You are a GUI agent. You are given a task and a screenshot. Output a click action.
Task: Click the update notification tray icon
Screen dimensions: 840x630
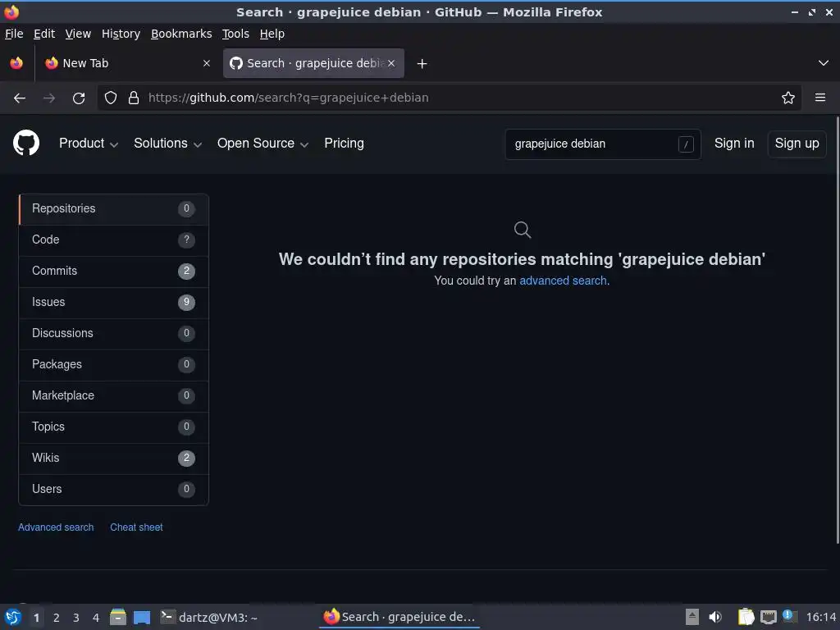pos(790,616)
